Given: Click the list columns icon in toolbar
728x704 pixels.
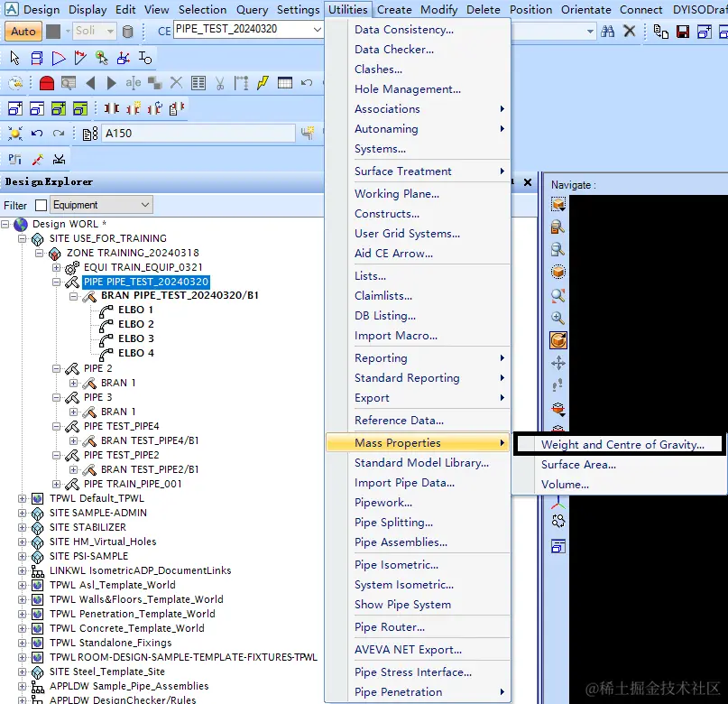Looking at the screenshot, I should [198, 83].
